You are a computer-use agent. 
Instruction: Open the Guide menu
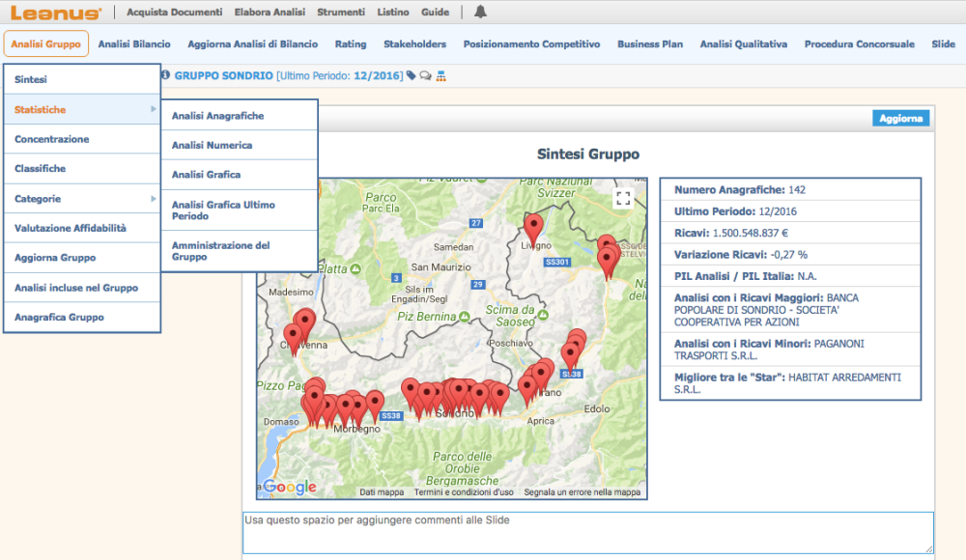click(435, 12)
